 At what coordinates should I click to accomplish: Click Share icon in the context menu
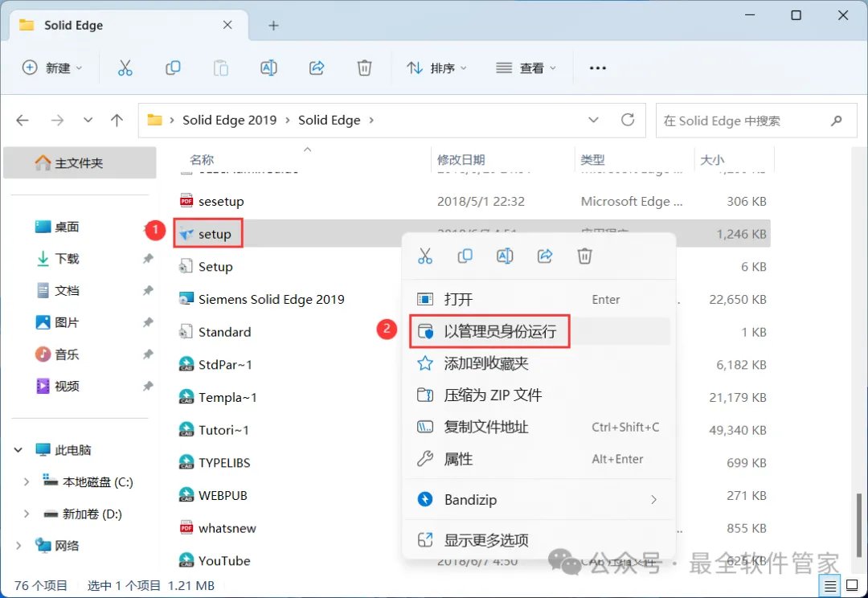pos(545,256)
